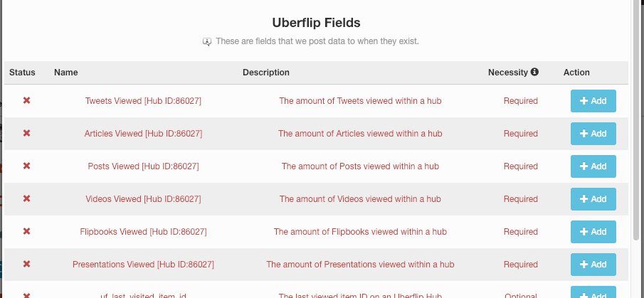Add the uf_last_visited_item_id field
Viewport: 644px width, 298px height.
point(593,293)
